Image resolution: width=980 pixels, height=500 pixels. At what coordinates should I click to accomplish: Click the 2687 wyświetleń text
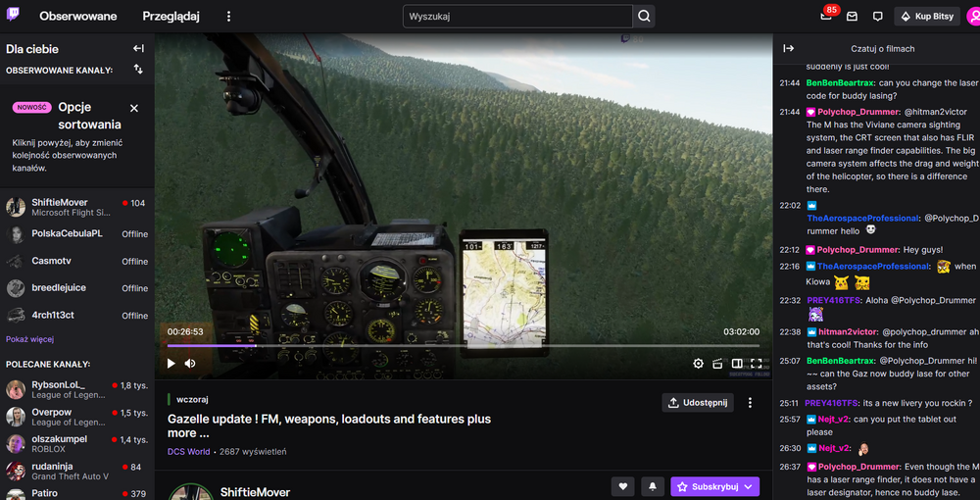pos(253,451)
